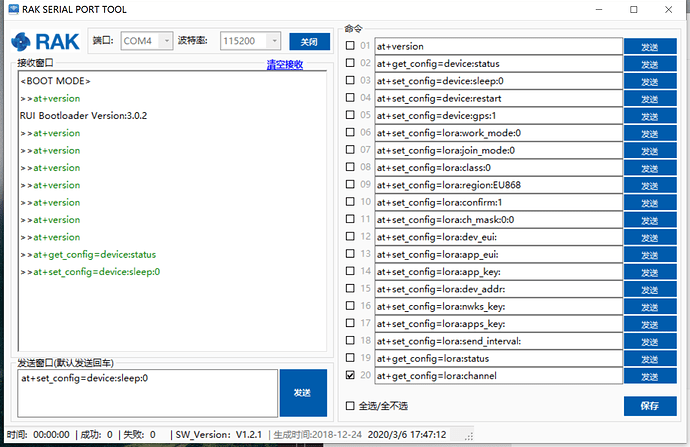Check the box for command 01
The height and width of the screenshot is (447, 690).
349,46
